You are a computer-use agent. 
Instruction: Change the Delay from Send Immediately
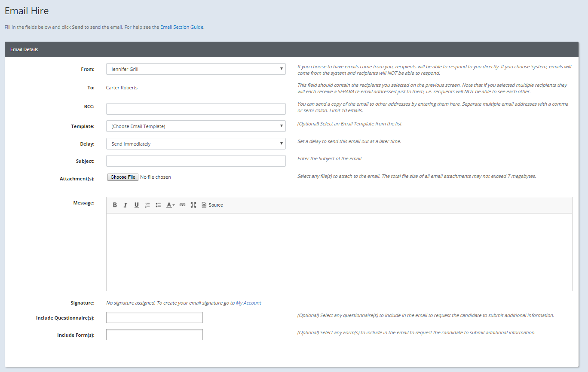[x=196, y=143]
